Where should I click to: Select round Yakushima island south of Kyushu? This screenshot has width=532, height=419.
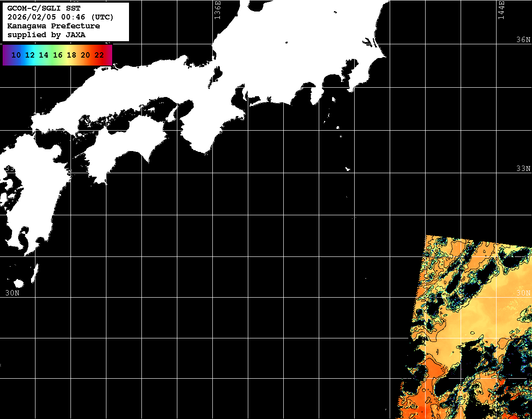point(18,283)
